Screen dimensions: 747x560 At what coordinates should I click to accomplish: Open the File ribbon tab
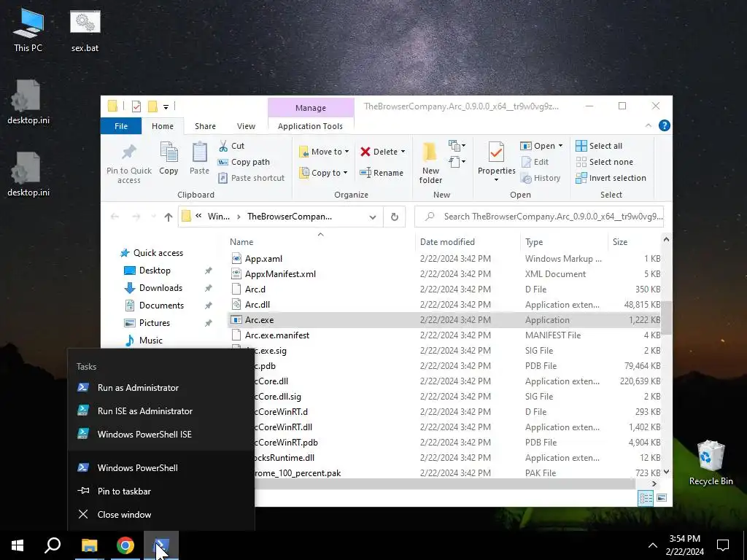[x=121, y=126]
